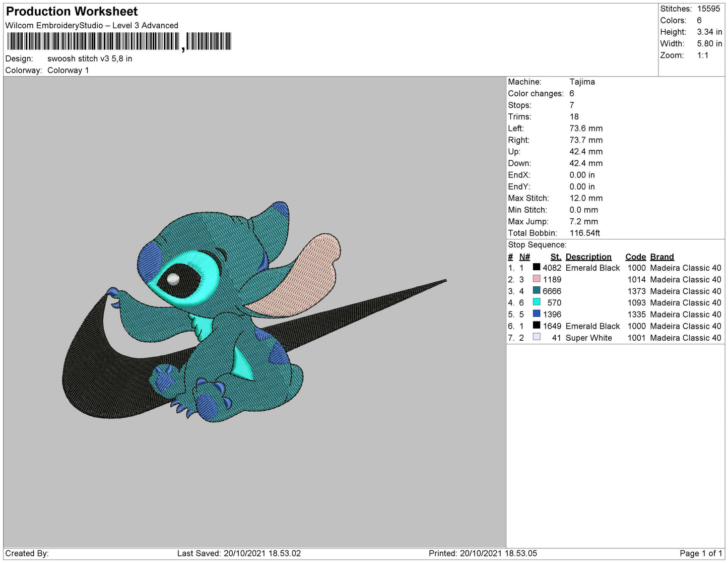Click the black swatch in stop sequence row 6
Screen dimensions: 728x563
537,325
